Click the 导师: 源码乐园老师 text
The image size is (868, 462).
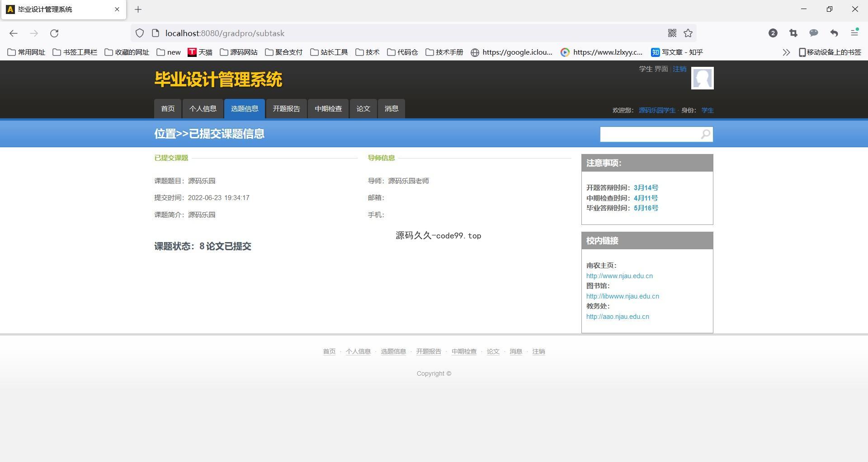398,181
